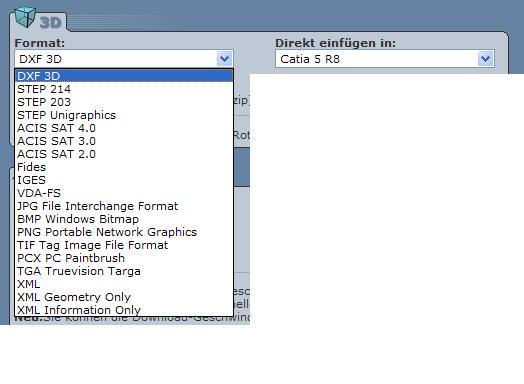524x384 pixels.
Task: Pick the Fides format entry
Action: [x=124, y=167]
